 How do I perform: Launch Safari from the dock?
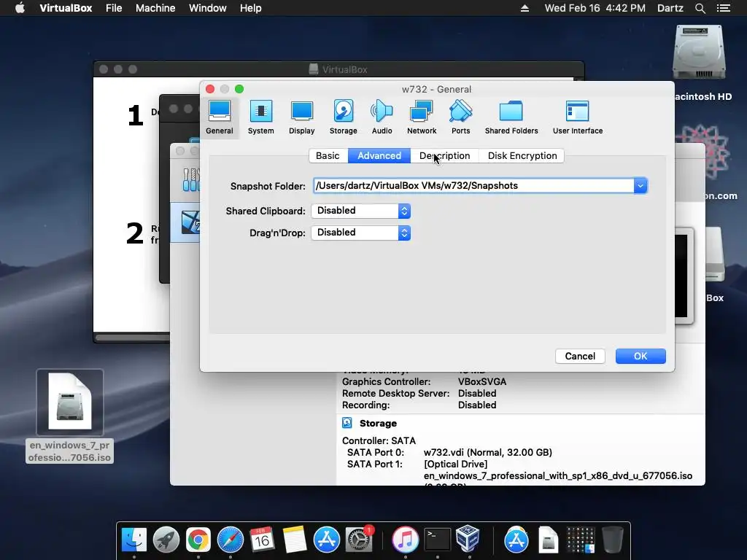(x=230, y=540)
